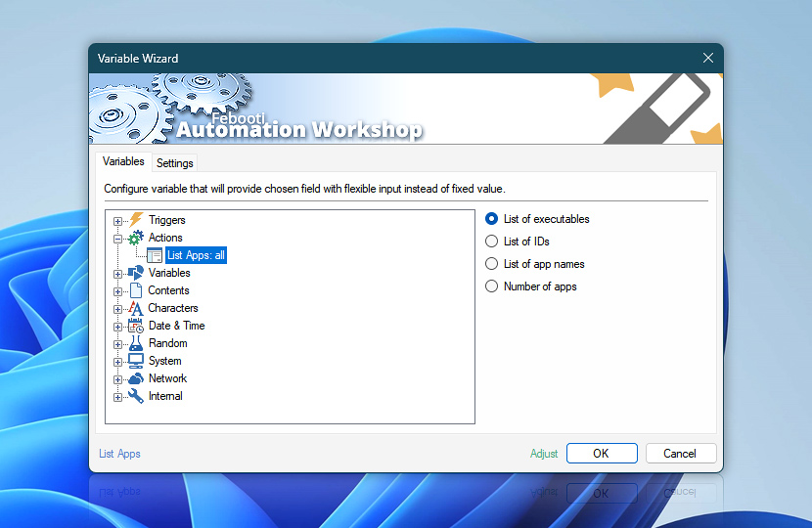Select the Variables label in the tree
The height and width of the screenshot is (528, 812).
pyautogui.click(x=169, y=273)
